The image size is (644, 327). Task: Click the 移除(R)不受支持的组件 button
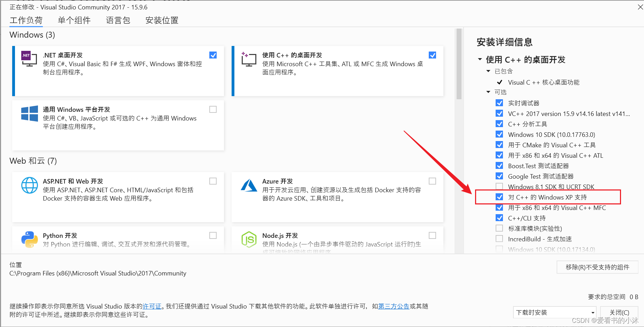598,267
